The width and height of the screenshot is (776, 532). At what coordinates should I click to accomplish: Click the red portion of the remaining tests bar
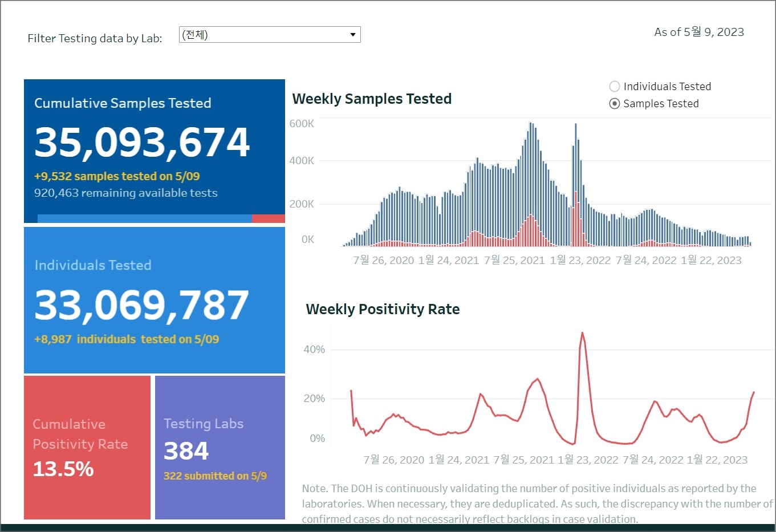269,219
